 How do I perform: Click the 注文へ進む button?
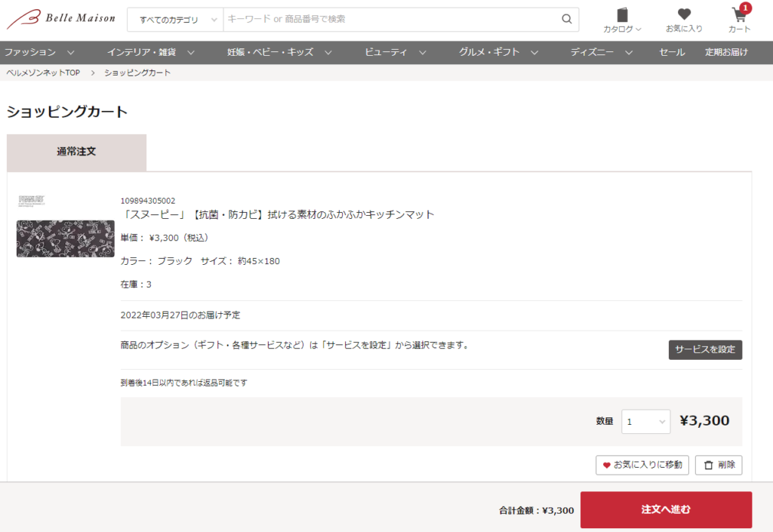pos(666,509)
